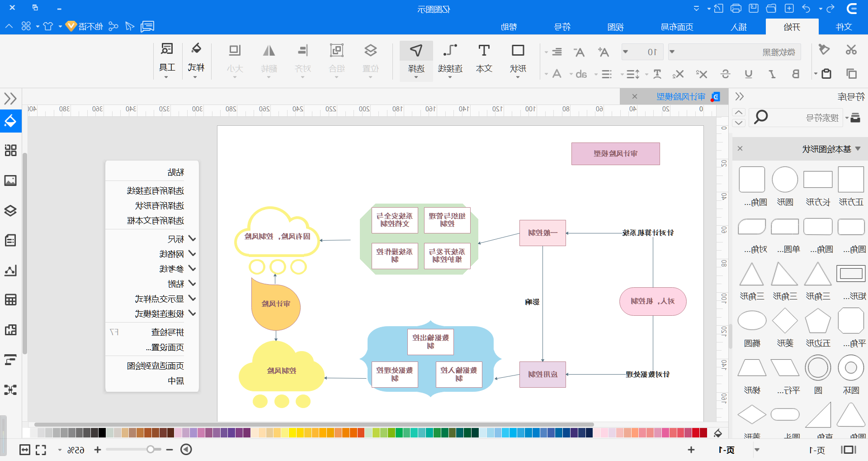
Task: Click the zoom out minus button
Action: (x=170, y=450)
